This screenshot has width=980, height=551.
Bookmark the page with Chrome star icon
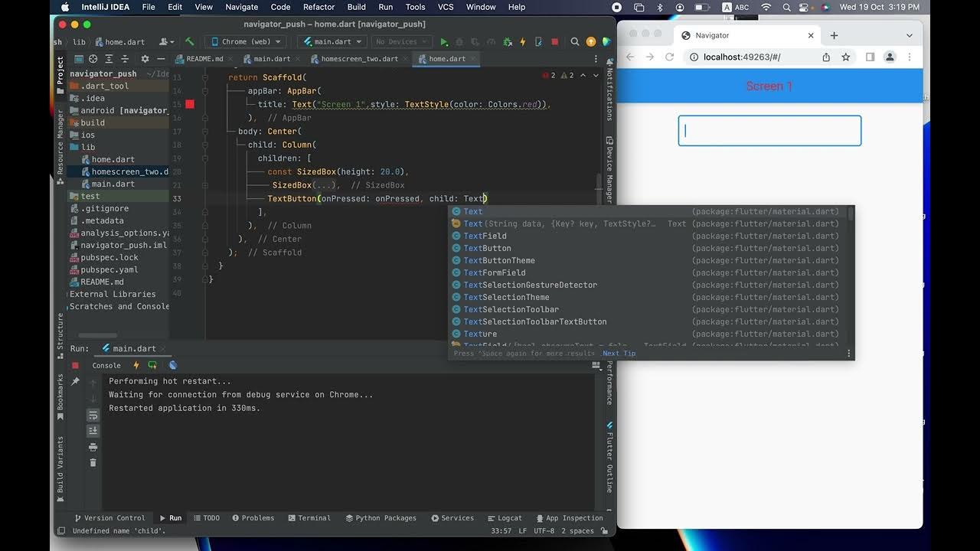(x=846, y=57)
